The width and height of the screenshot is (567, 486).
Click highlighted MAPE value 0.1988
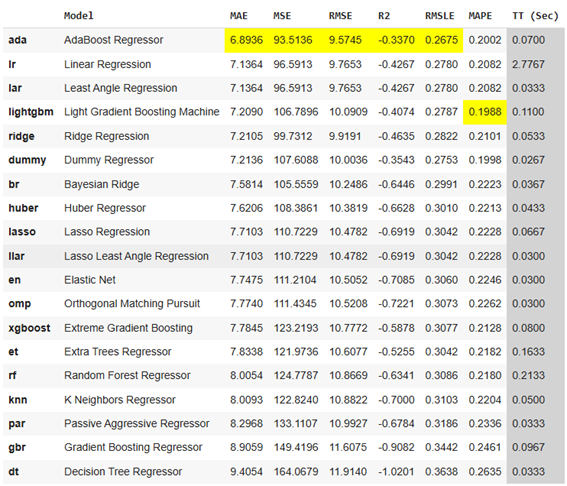tap(485, 112)
